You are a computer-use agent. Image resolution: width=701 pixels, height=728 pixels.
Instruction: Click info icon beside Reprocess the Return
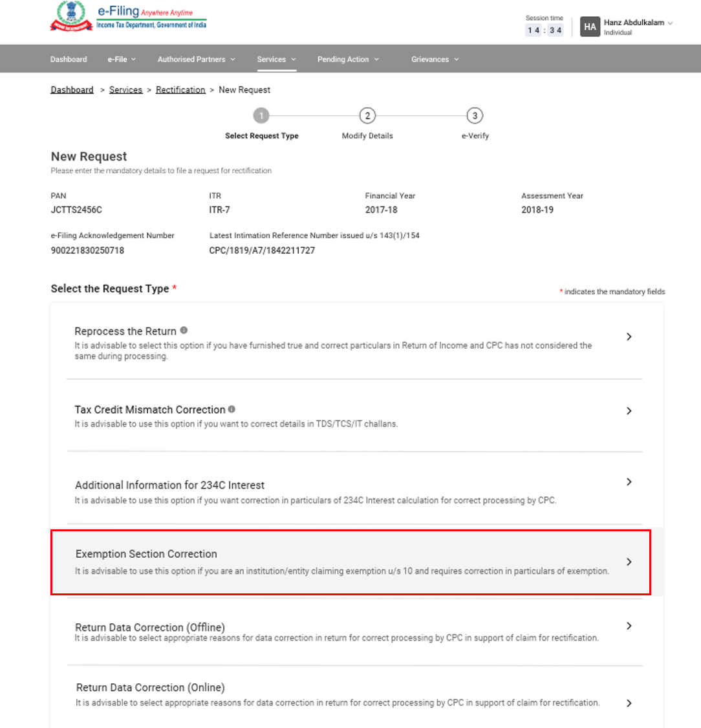[184, 331]
